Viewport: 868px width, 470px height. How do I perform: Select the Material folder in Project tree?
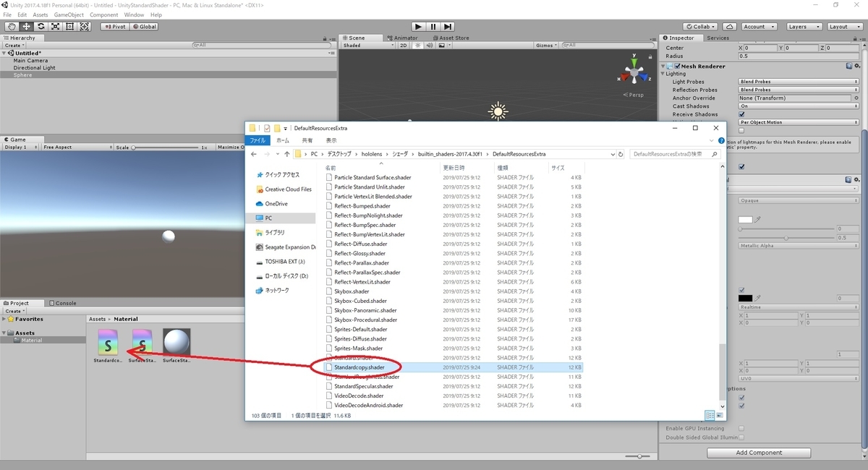[43, 341]
